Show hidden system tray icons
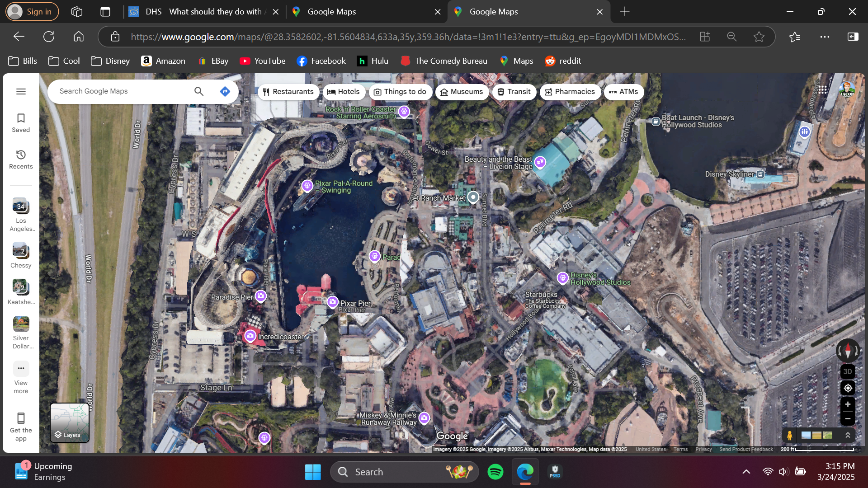This screenshot has height=488, width=868. pyautogui.click(x=746, y=472)
